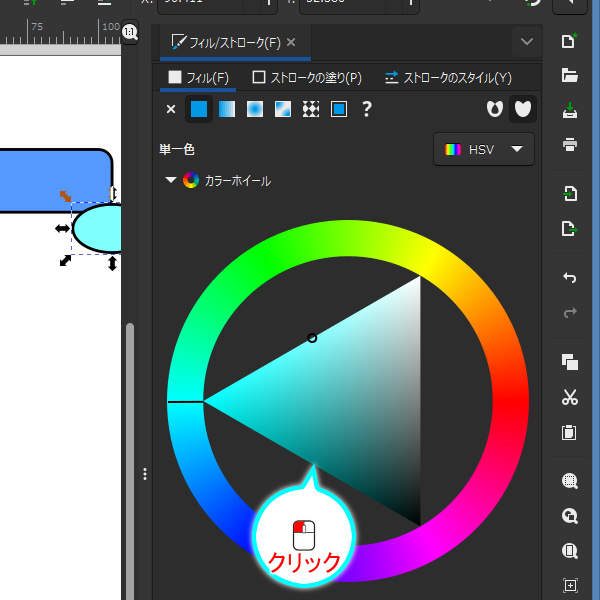Viewport: 600px width, 600px height.
Task: Click the export document icon
Action: [x=569, y=229]
